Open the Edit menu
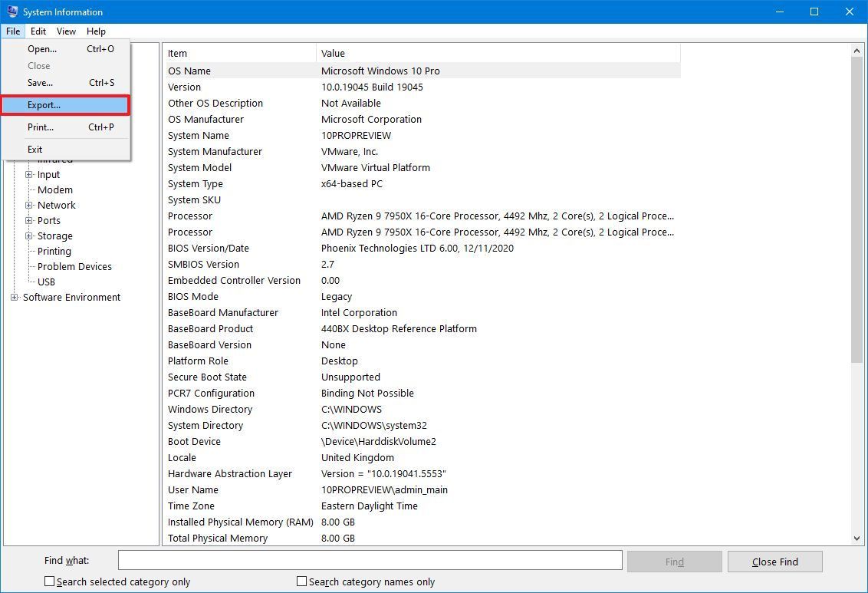The image size is (868, 593). click(38, 31)
